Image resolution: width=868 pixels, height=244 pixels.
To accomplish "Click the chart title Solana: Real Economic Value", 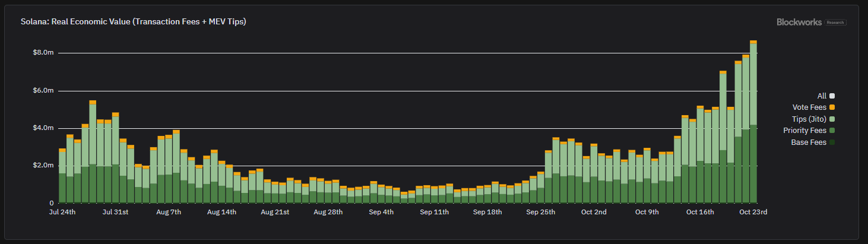I will (134, 22).
